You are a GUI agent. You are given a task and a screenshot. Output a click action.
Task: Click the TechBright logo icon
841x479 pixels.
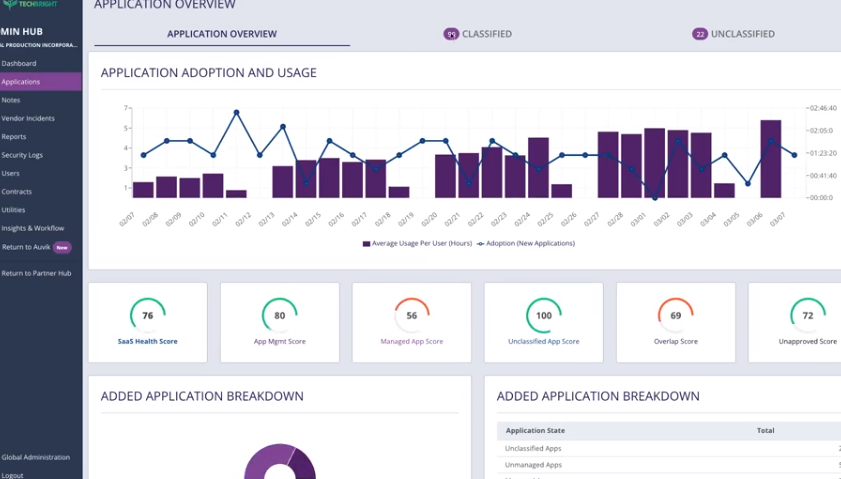[10, 4]
